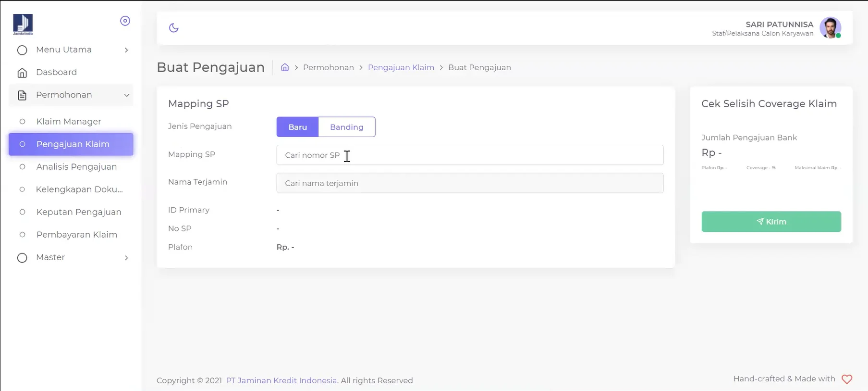Toggle the sidebar pin circle icon
868x391 pixels.
pos(125,21)
